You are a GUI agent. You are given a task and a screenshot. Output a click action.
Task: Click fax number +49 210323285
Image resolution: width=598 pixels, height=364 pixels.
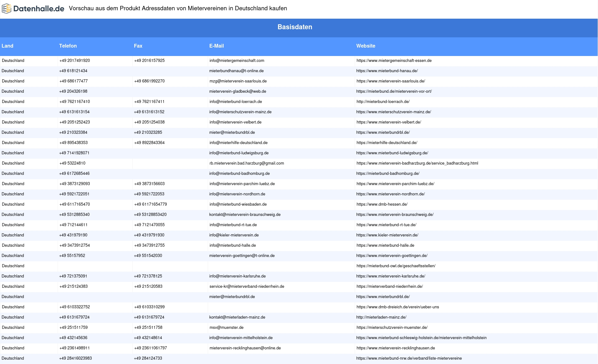coord(148,133)
